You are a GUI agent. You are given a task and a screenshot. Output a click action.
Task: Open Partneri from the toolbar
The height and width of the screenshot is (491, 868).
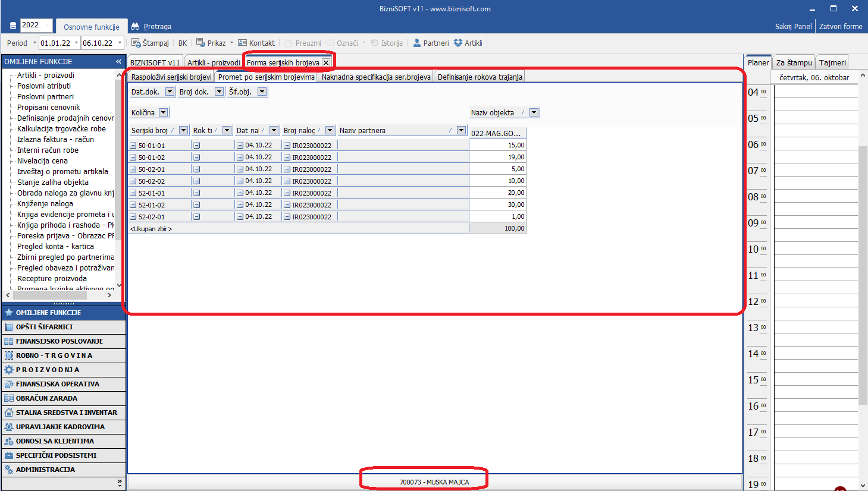[417, 43]
